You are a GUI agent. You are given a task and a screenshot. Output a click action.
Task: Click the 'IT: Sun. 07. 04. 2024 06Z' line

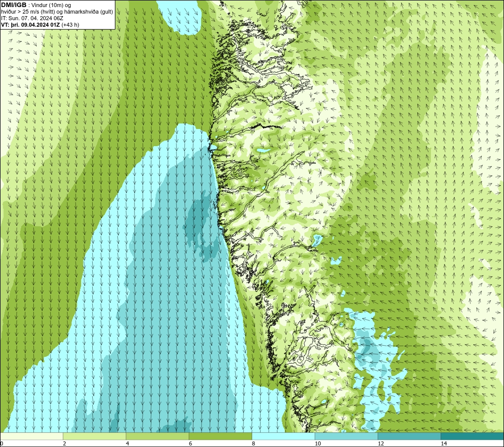(x=32, y=18)
